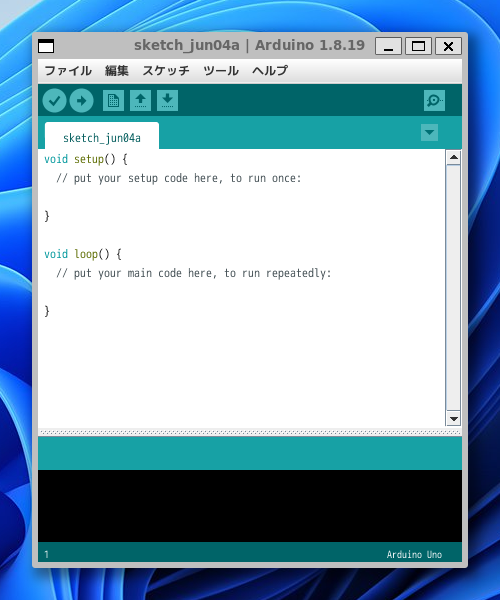Click the Verify checkmark button
Screen dimensions: 500x600
[54, 101]
